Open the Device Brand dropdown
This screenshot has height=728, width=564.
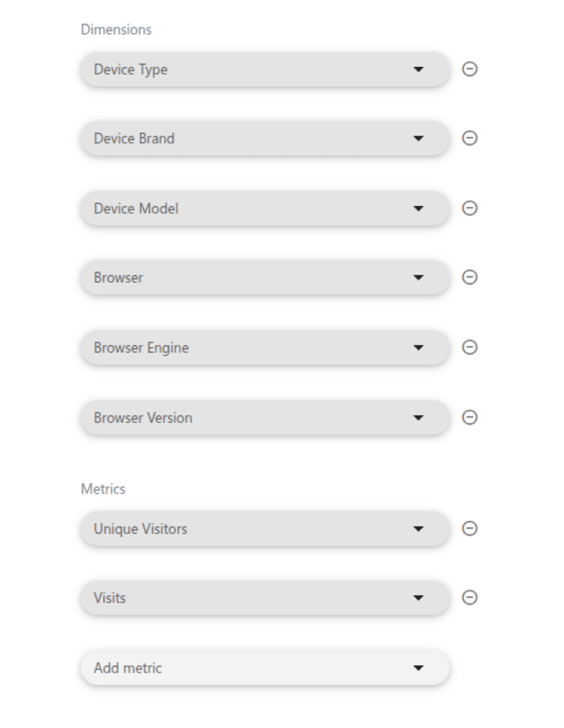point(264,138)
